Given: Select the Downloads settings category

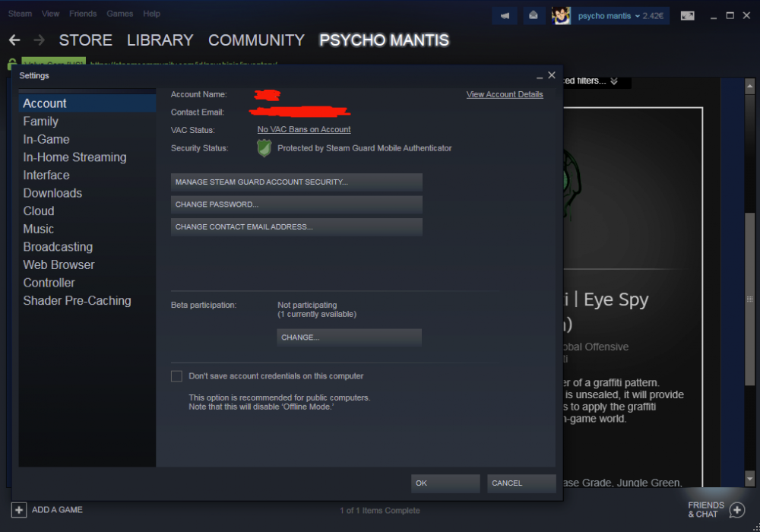Looking at the screenshot, I should (87, 193).
